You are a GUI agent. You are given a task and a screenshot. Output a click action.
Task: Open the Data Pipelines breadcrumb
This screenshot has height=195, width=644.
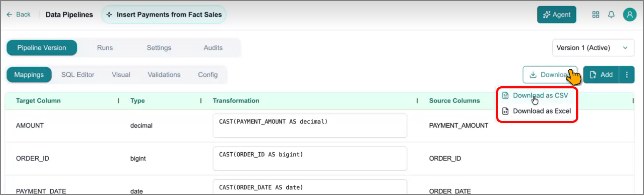[69, 15]
